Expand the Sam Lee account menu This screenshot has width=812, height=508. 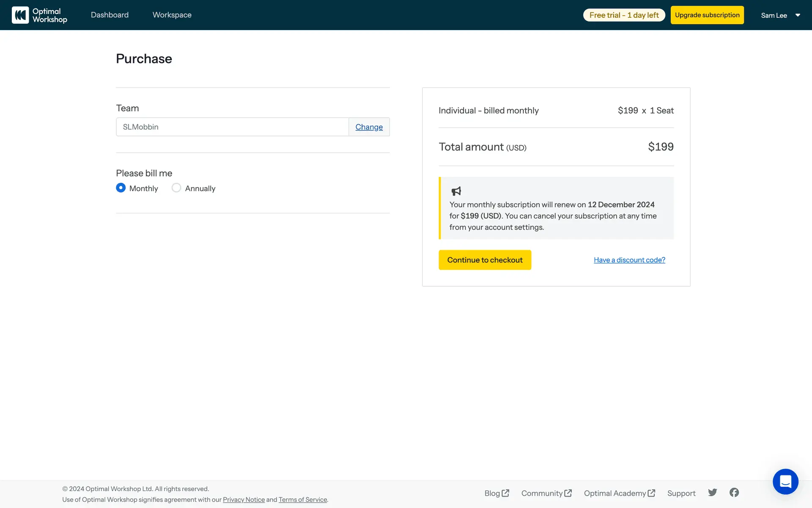(x=780, y=15)
